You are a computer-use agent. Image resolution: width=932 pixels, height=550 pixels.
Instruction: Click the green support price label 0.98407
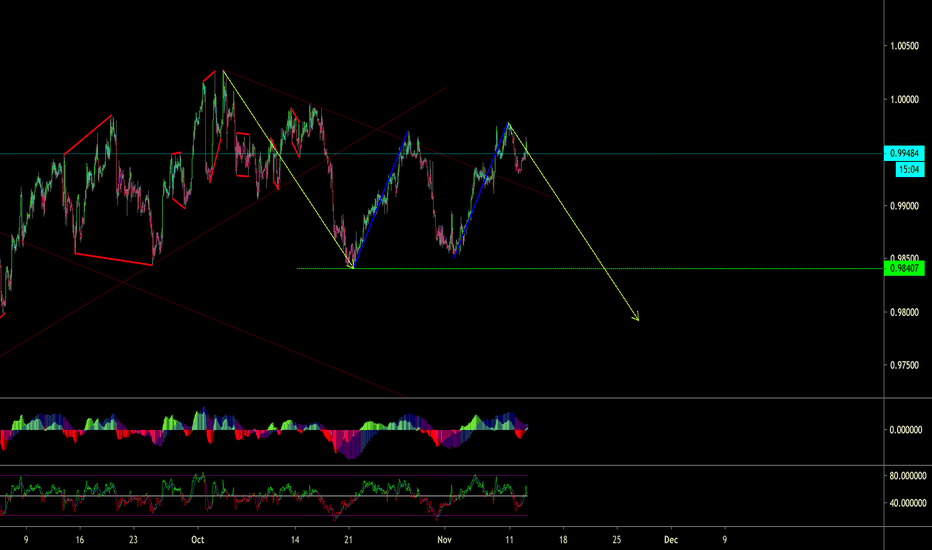point(904,268)
